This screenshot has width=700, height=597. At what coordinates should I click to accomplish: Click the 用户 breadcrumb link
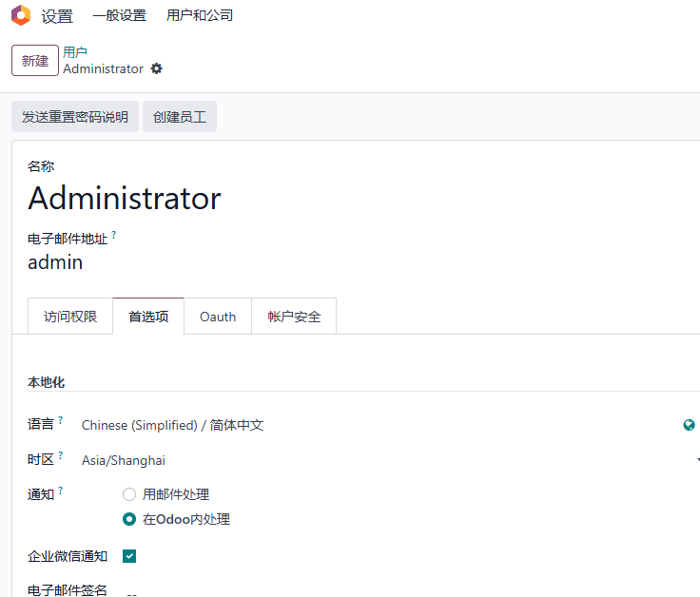point(75,52)
